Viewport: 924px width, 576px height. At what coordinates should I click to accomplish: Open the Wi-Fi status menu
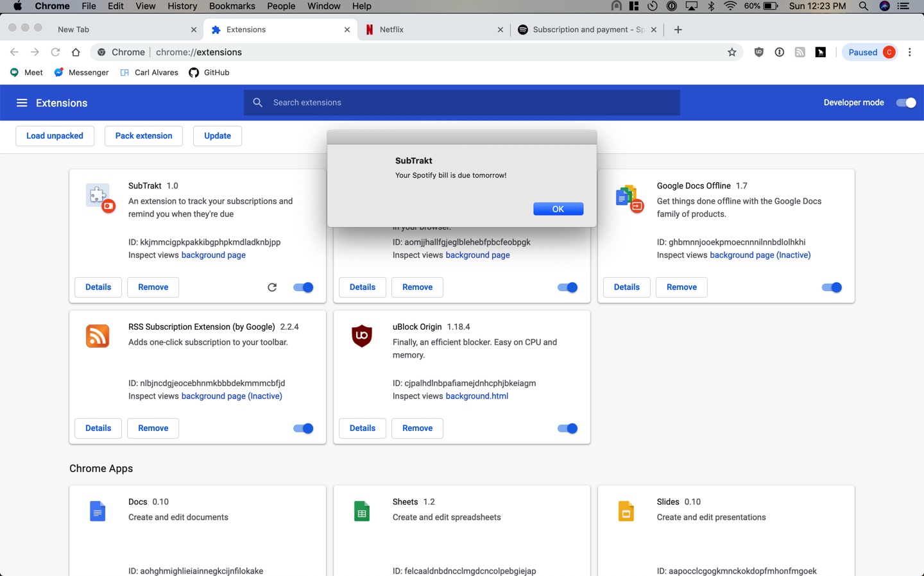[x=730, y=6]
